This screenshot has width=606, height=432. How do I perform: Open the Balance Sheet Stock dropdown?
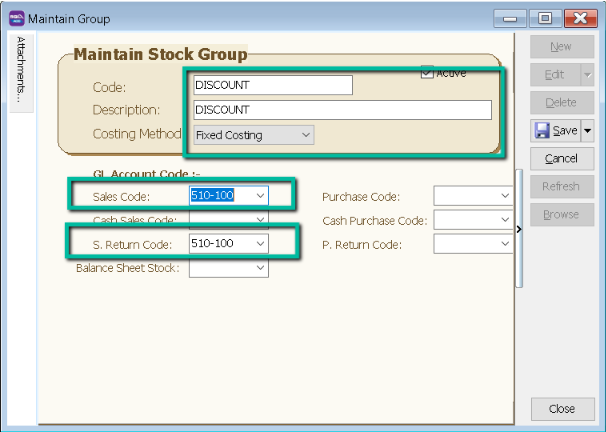[261, 268]
